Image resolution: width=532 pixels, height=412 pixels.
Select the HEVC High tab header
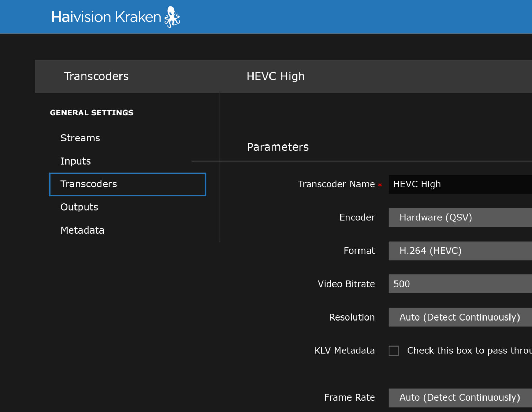(x=276, y=76)
